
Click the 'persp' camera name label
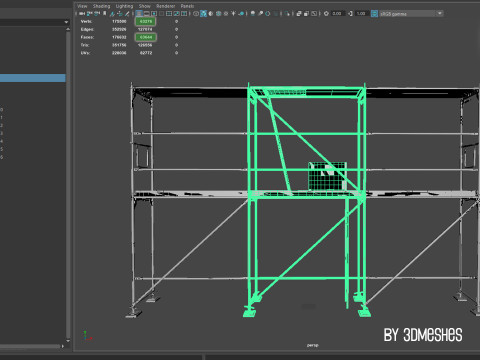pyautogui.click(x=312, y=345)
